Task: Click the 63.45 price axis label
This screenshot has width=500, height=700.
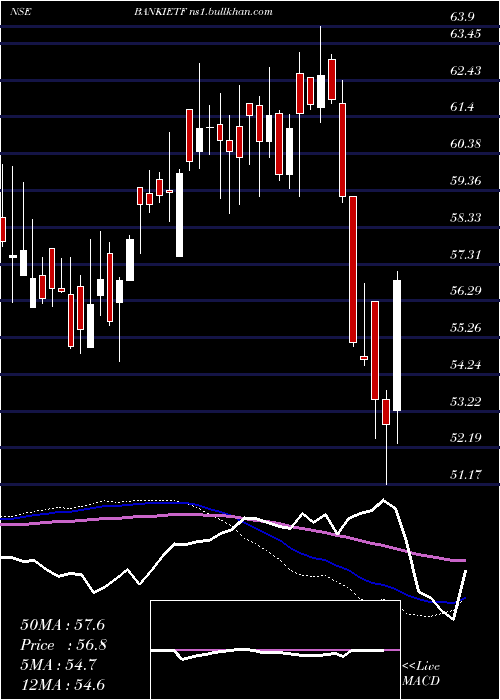Action: tap(466, 34)
